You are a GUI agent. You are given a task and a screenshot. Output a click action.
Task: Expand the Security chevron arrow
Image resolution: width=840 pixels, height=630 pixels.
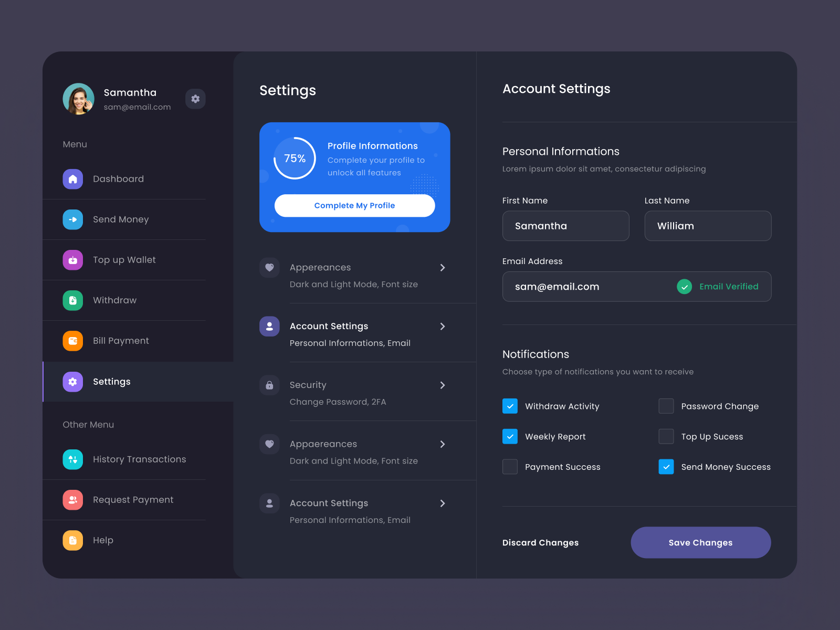[443, 385]
